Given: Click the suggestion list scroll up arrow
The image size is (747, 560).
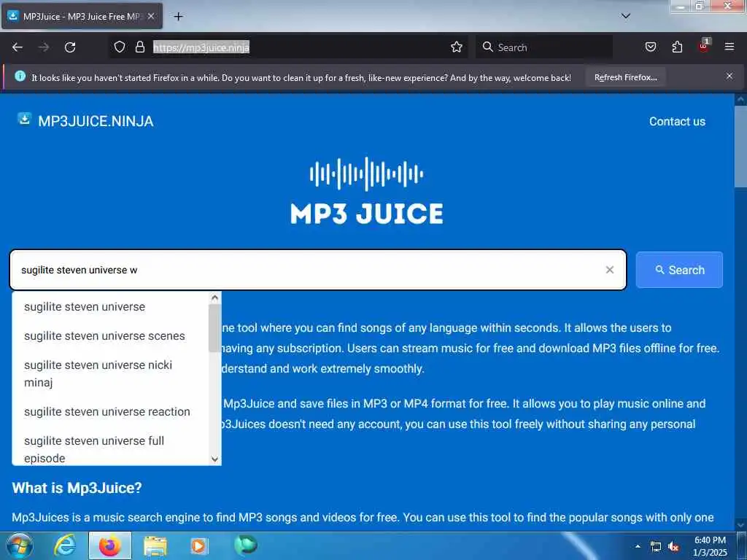Looking at the screenshot, I should click(214, 298).
